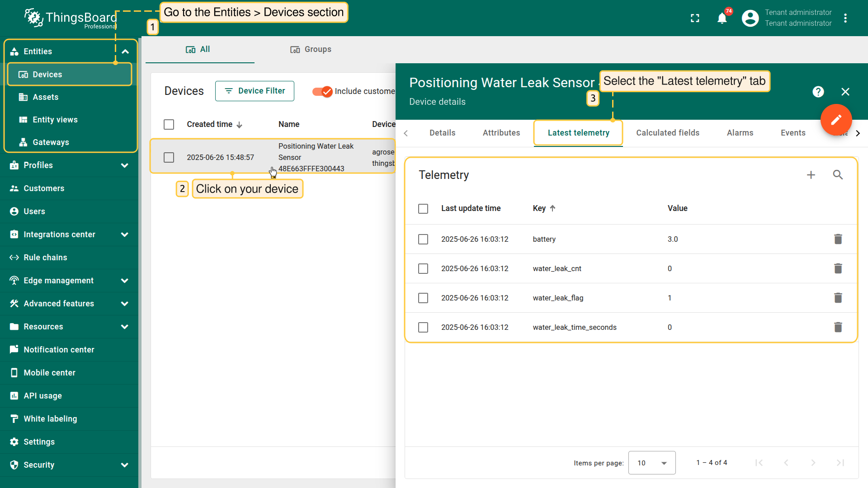Viewport: 868px width, 488px height.
Task: Expand the Advanced features section
Action: pyautogui.click(x=59, y=303)
